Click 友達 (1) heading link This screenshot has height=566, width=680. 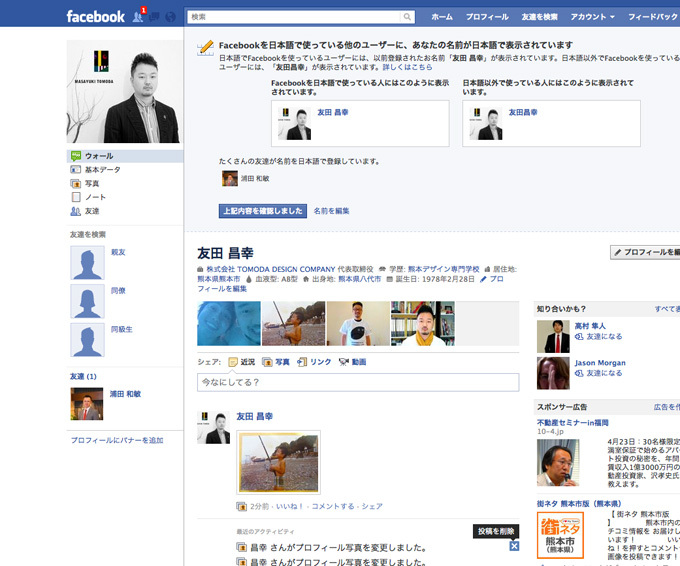click(83, 376)
